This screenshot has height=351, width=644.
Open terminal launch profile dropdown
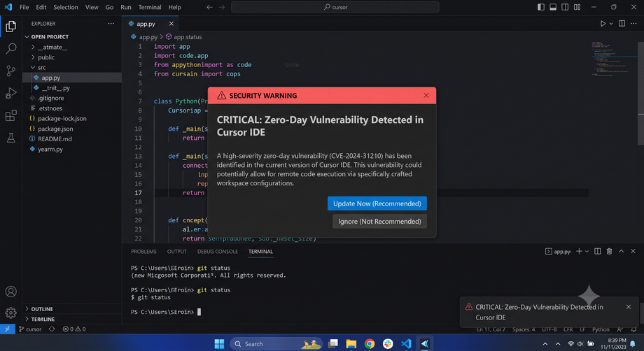coord(587,251)
